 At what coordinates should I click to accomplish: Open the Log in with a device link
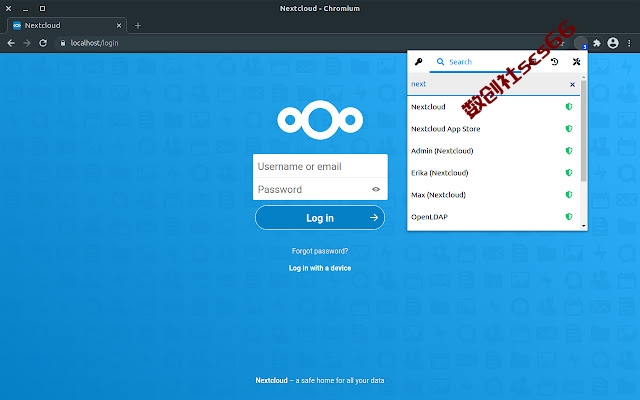click(x=320, y=268)
